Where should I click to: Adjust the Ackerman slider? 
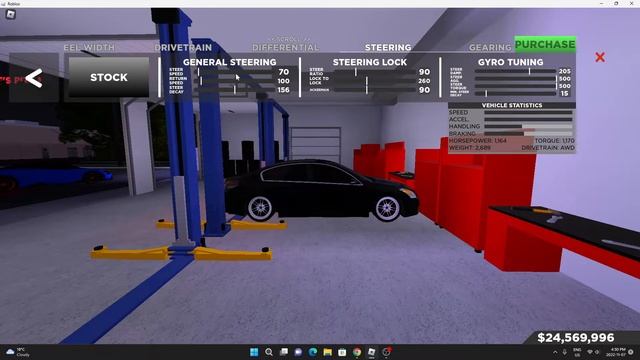point(374,90)
